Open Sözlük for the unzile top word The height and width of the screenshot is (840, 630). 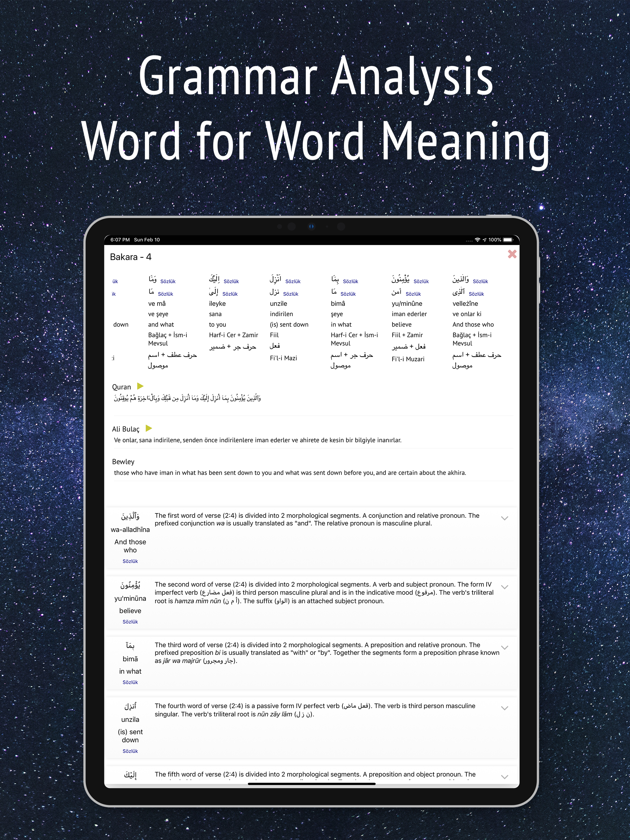pos(293,281)
